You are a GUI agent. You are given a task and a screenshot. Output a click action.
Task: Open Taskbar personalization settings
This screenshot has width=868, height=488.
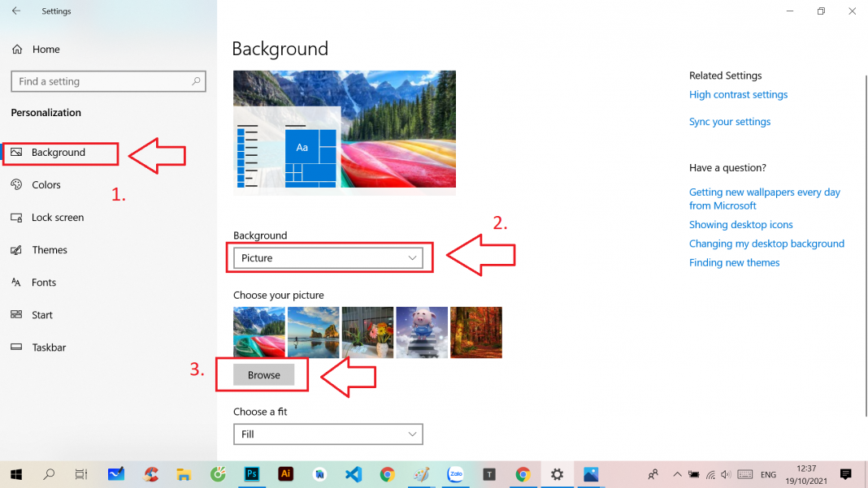tap(49, 348)
